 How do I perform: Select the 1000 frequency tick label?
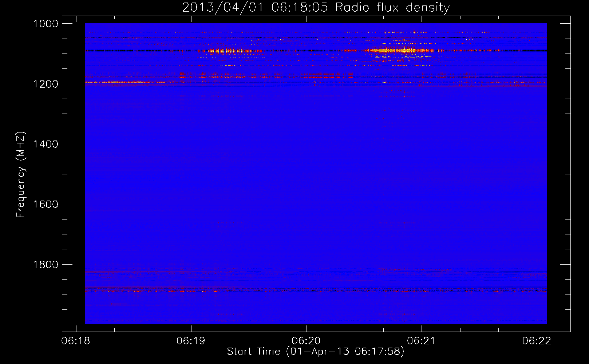[x=46, y=24]
